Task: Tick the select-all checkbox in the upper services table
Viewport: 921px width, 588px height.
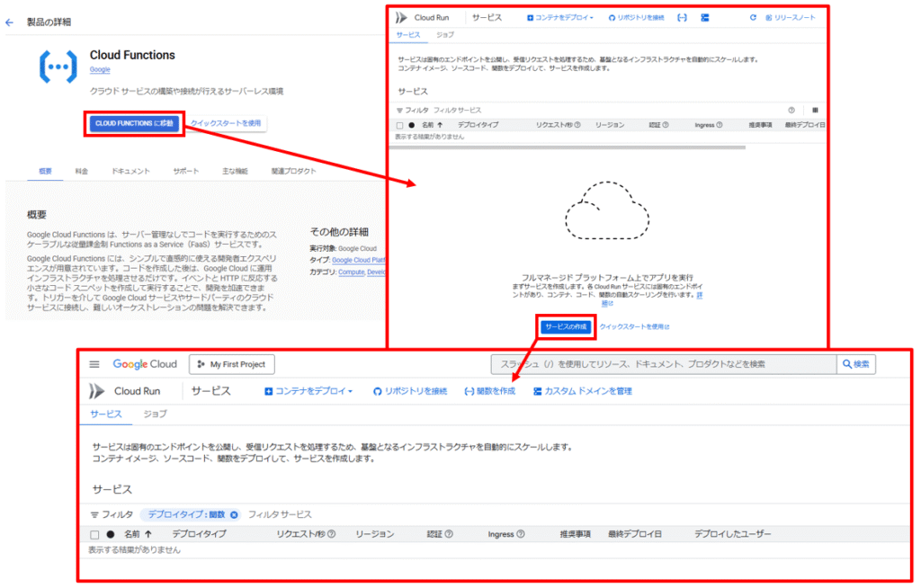Action: (400, 125)
